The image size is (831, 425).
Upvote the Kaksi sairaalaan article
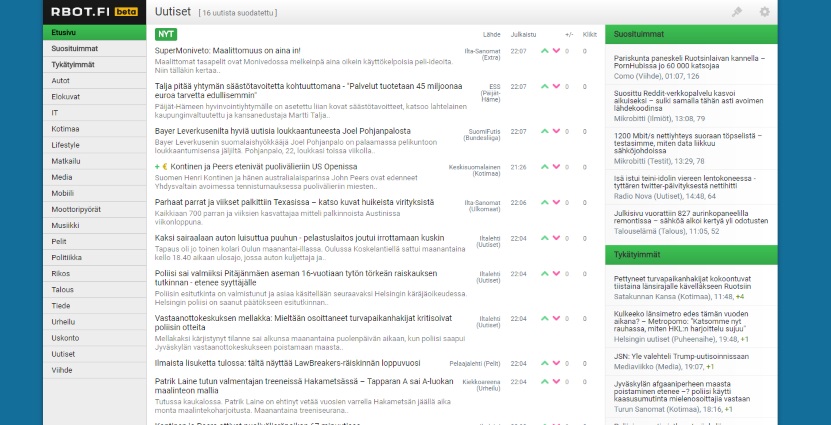point(545,238)
